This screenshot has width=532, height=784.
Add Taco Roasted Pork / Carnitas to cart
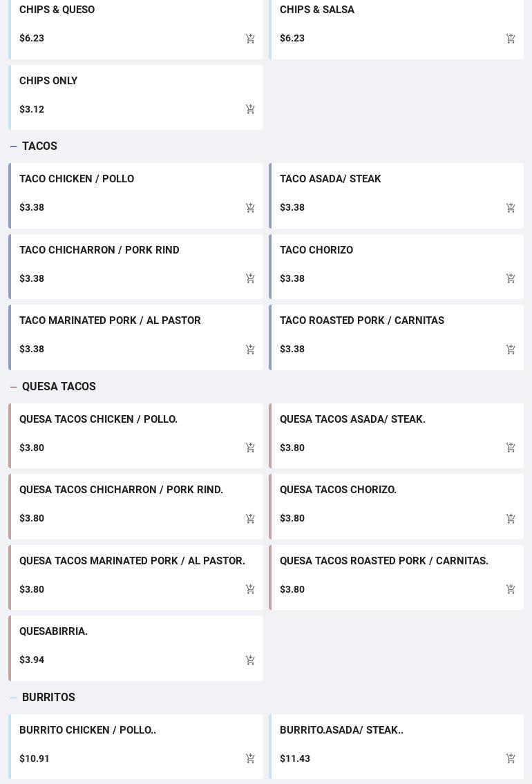[x=511, y=350]
